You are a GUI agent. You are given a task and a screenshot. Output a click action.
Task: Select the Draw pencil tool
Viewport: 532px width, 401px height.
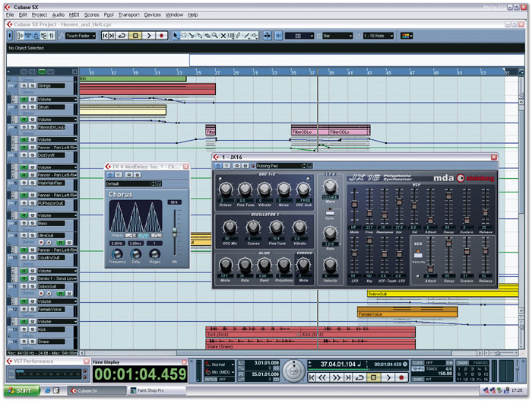[x=239, y=36]
